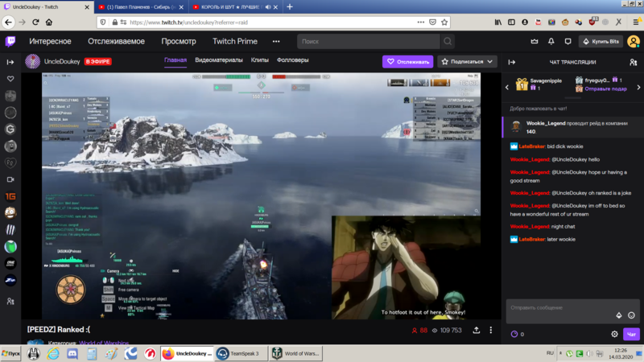Focus the Поиск search field
This screenshot has height=362, width=644.
pyautogui.click(x=369, y=42)
